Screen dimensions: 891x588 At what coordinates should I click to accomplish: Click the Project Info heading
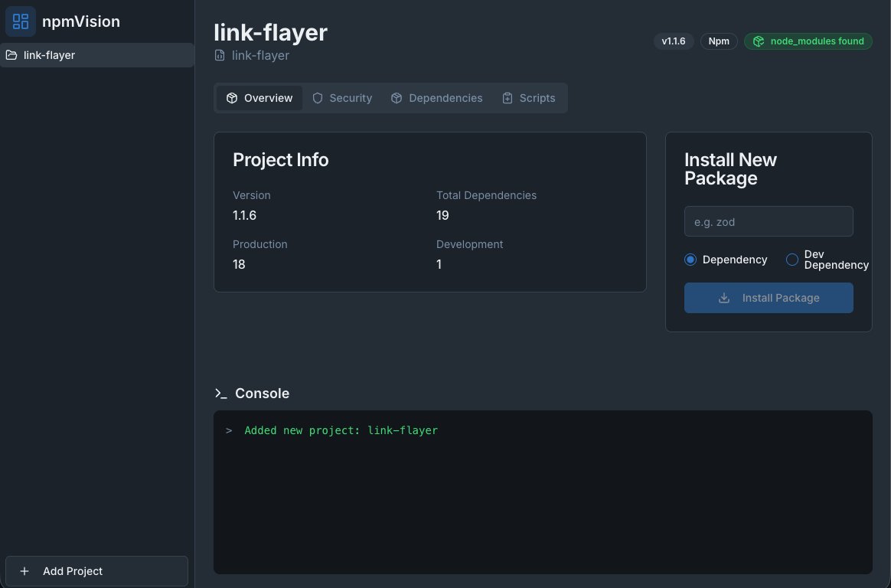281,160
